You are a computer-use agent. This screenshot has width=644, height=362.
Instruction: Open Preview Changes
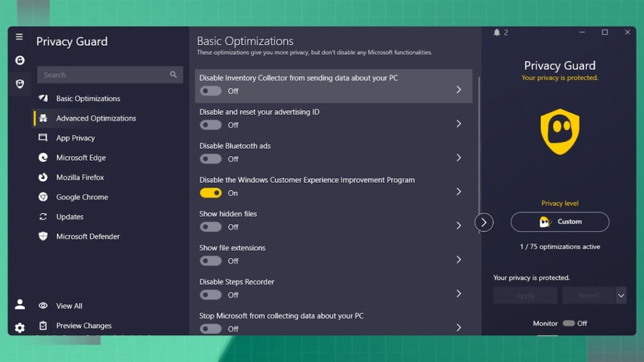click(84, 326)
